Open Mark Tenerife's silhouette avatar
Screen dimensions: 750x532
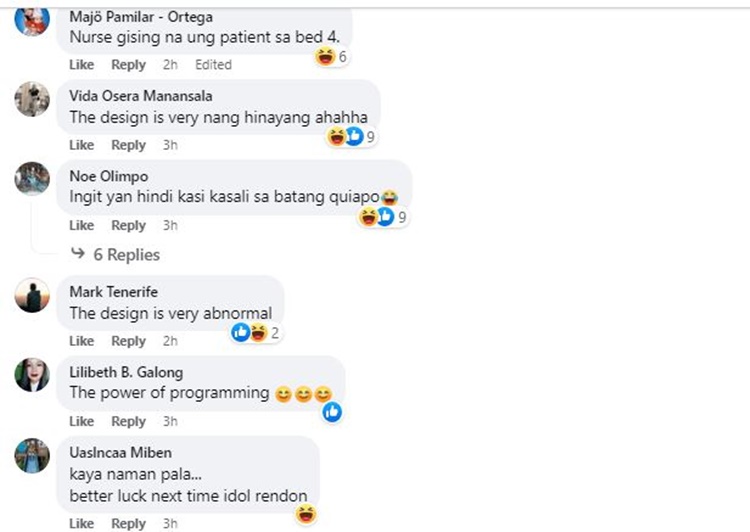pos(32,295)
